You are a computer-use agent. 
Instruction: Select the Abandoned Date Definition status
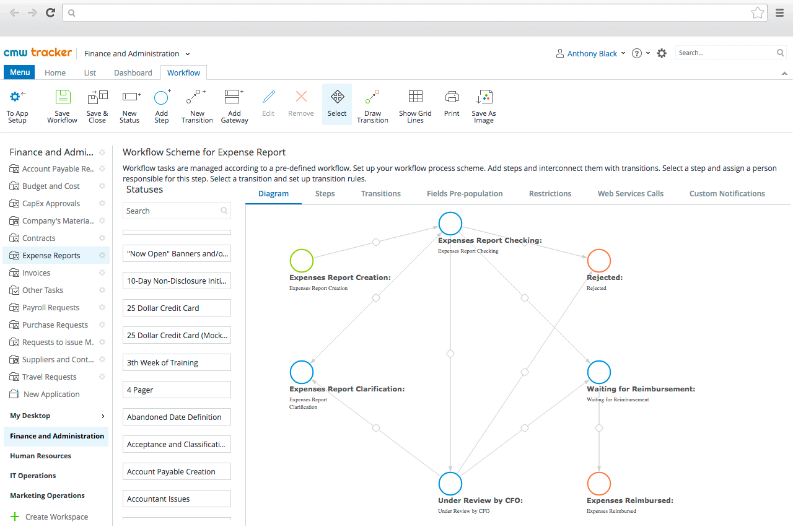coord(177,417)
